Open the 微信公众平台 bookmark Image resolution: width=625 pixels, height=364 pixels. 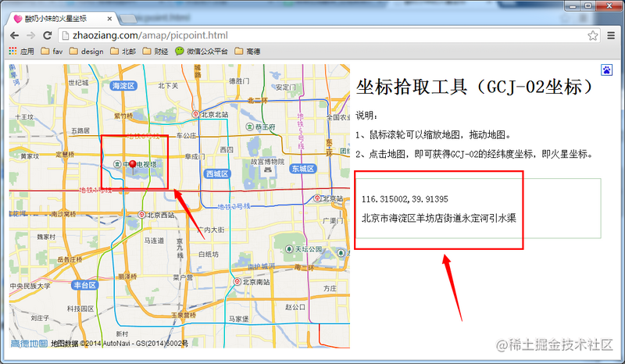202,52
